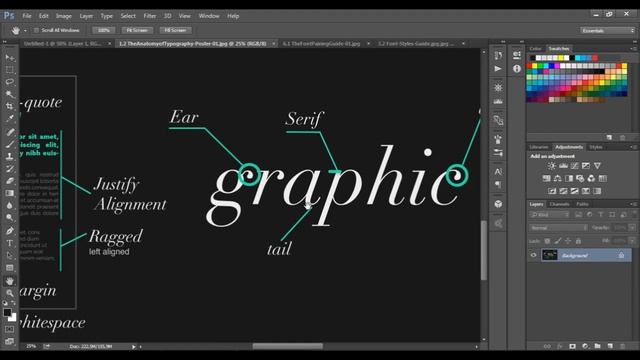Select the Rectangular Marquee tool
This screenshot has height=360, width=640.
pos(9,69)
